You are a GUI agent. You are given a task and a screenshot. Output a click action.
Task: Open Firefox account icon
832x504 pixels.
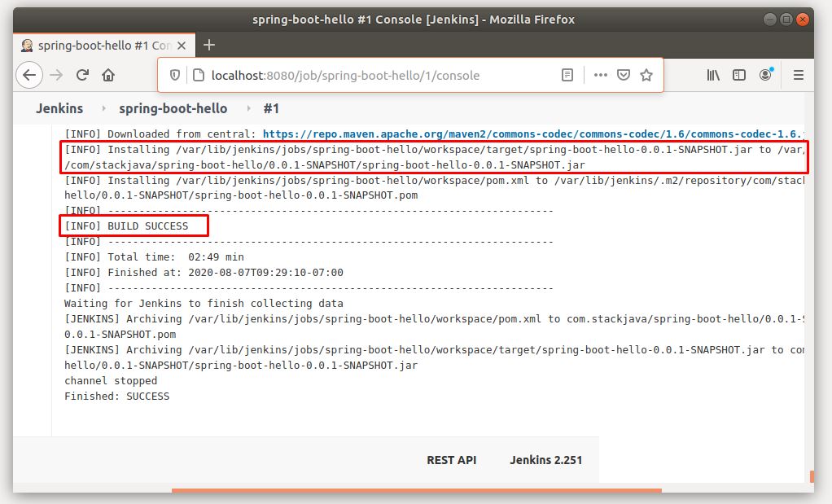point(766,75)
